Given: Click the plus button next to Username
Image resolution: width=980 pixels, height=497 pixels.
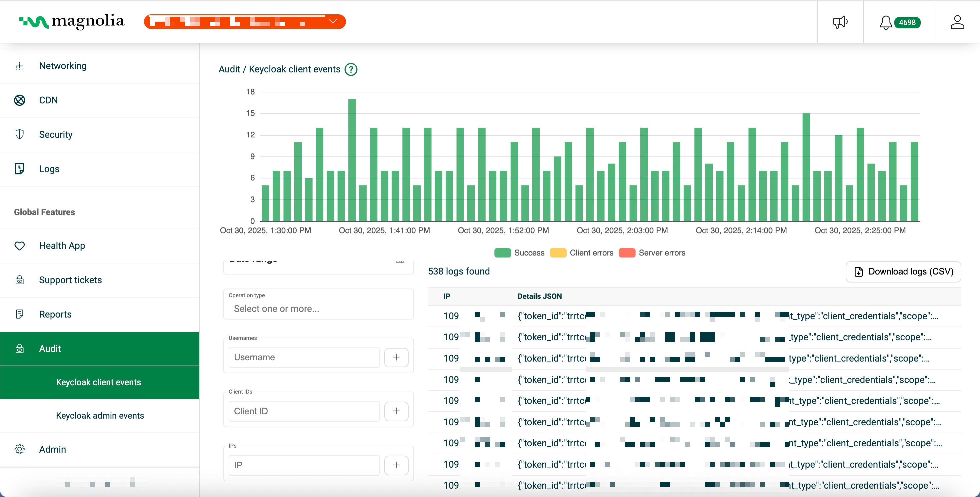Looking at the screenshot, I should pos(396,357).
